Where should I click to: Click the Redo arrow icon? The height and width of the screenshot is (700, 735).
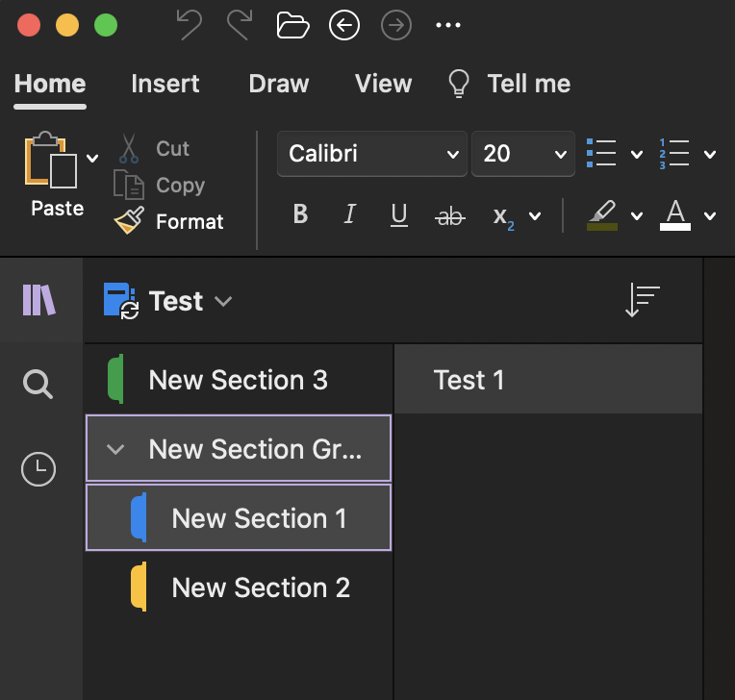click(x=240, y=25)
